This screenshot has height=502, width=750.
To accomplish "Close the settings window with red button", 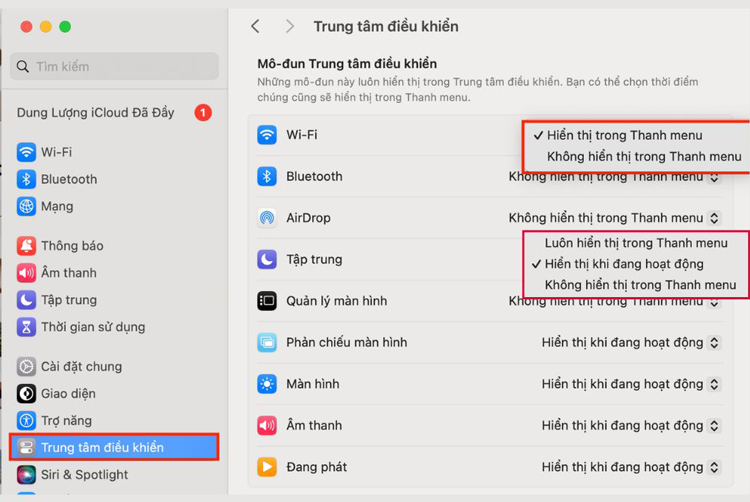I will pos(26,27).
